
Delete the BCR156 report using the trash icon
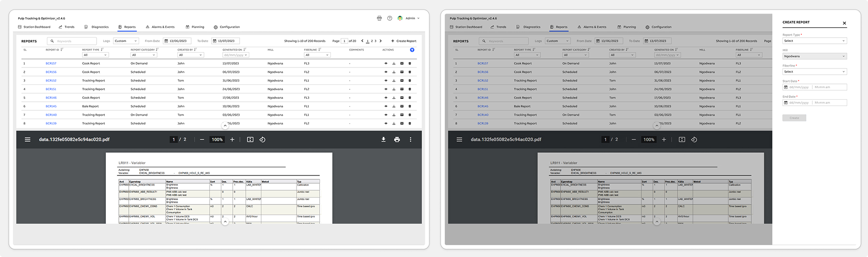pos(410,72)
